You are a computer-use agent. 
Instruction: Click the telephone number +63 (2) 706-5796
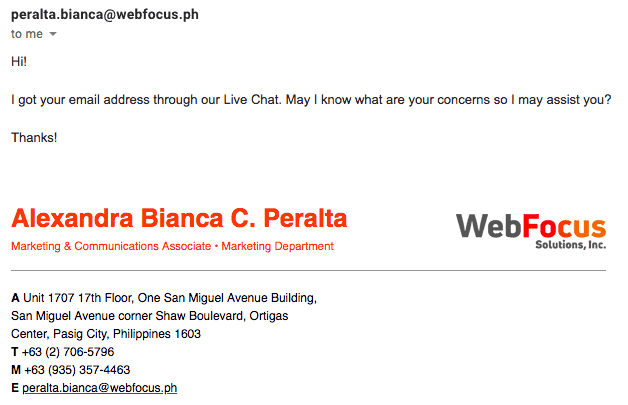(x=68, y=352)
